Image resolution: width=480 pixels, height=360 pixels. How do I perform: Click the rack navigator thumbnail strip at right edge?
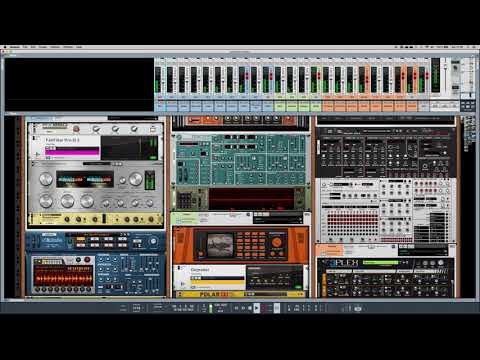(x=470, y=133)
